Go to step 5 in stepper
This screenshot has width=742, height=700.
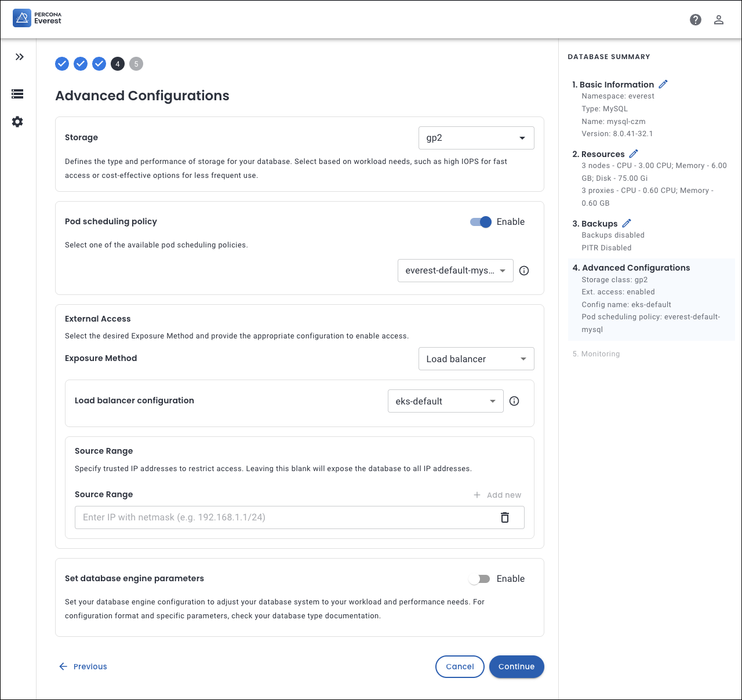pyautogui.click(x=136, y=64)
